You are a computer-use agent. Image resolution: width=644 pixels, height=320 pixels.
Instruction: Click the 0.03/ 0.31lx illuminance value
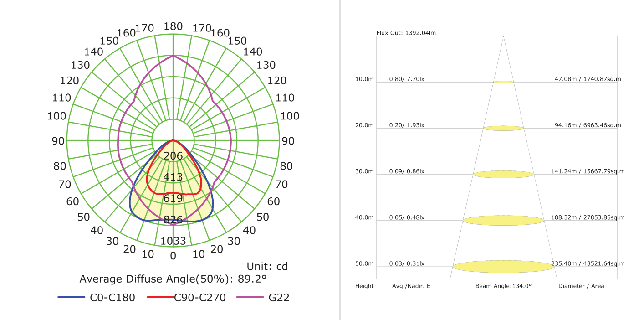click(407, 264)
